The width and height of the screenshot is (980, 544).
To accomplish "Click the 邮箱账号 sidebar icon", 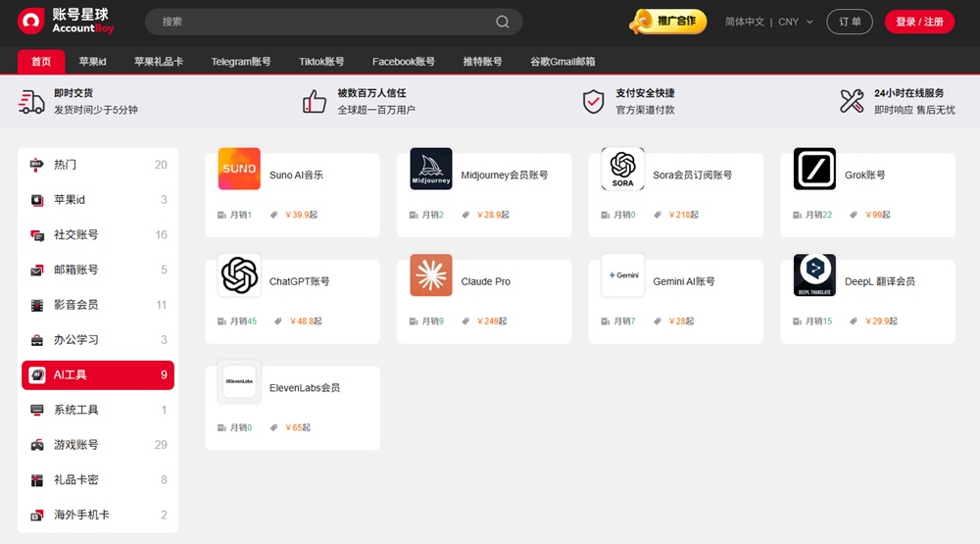I will 37,271.
